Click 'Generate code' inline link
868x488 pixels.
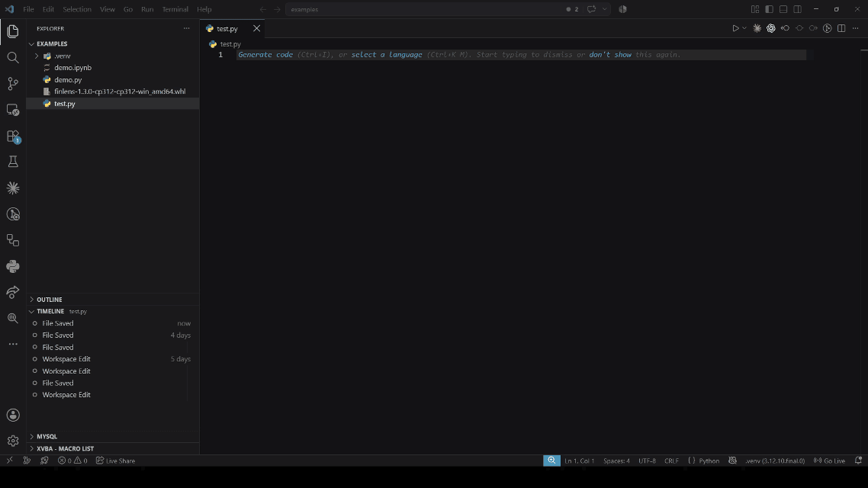pos(265,55)
